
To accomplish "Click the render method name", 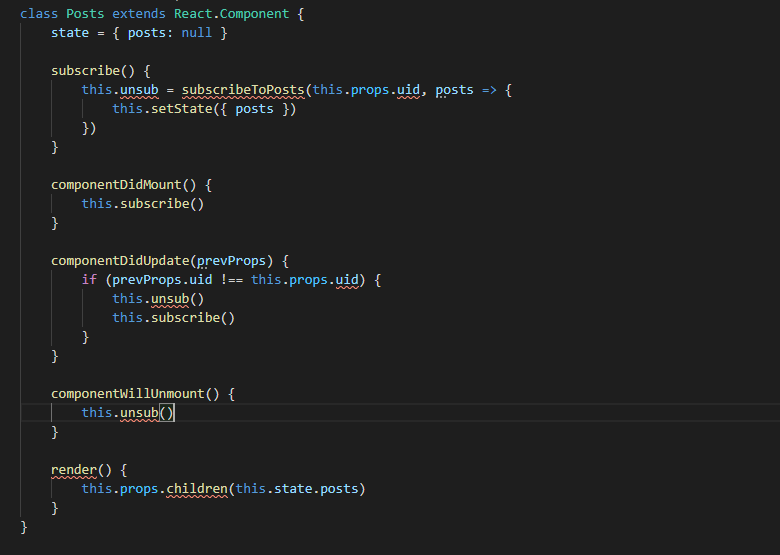I will pos(74,470).
